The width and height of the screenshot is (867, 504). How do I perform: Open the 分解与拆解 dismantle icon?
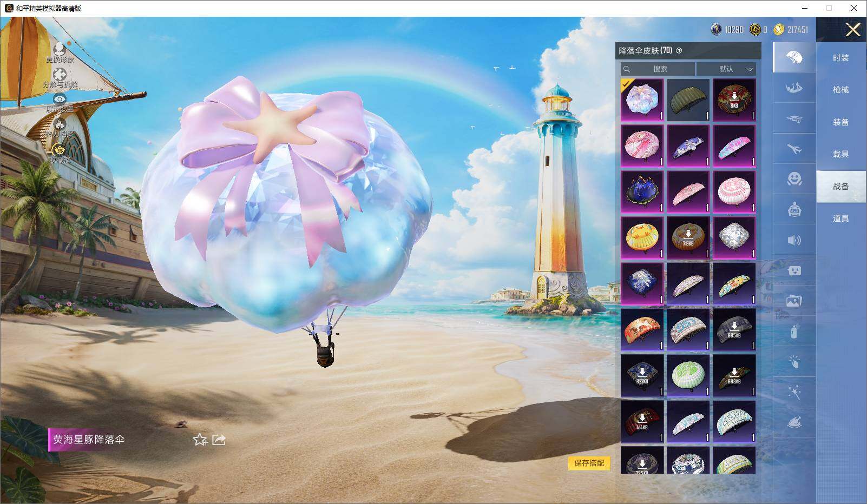coord(60,77)
